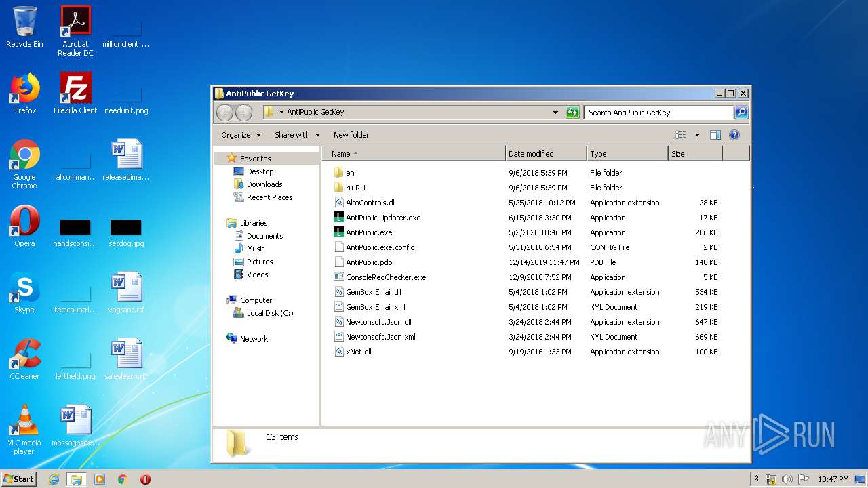The height and width of the screenshot is (488, 868).
Task: Select ConsoleRegChecker.exe in the list
Action: coord(386,277)
